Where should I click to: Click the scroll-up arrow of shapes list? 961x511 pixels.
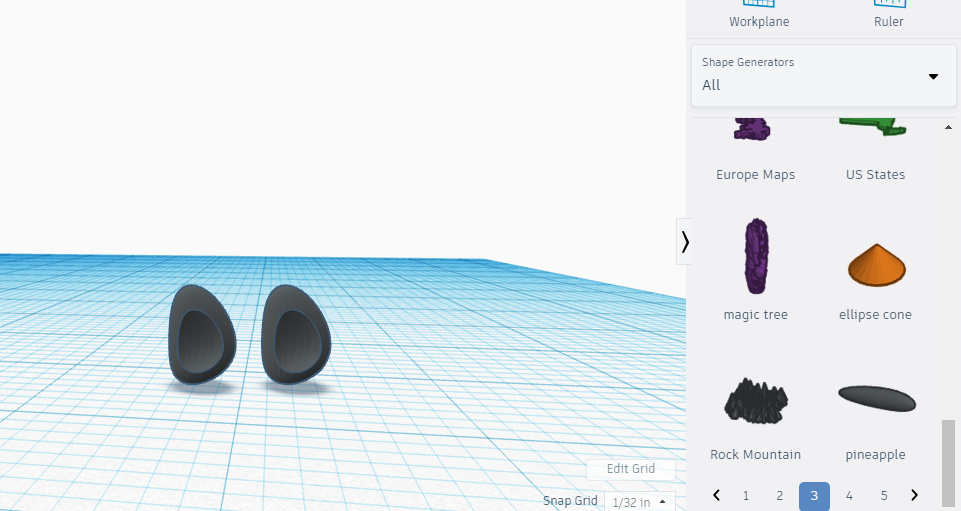pos(948,127)
